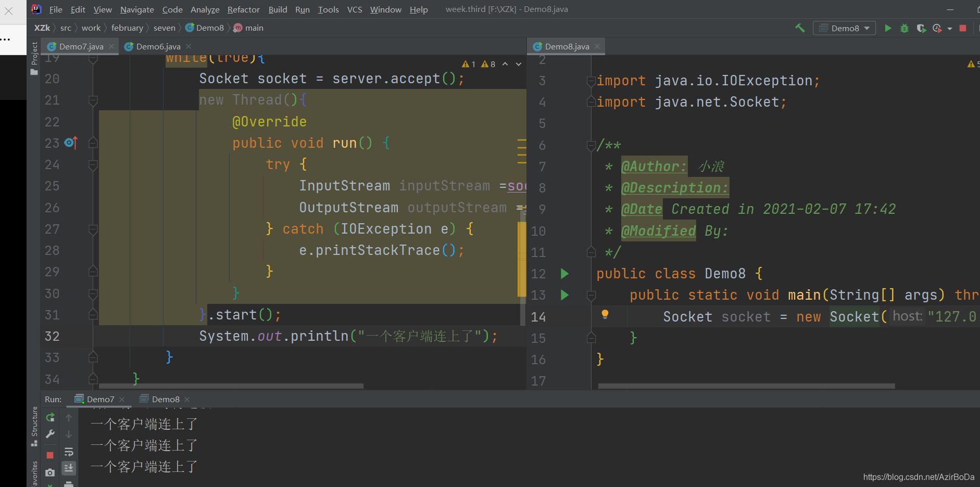Image resolution: width=980 pixels, height=487 pixels.
Task: Open the Project tool window stripe
Action: click(34, 58)
